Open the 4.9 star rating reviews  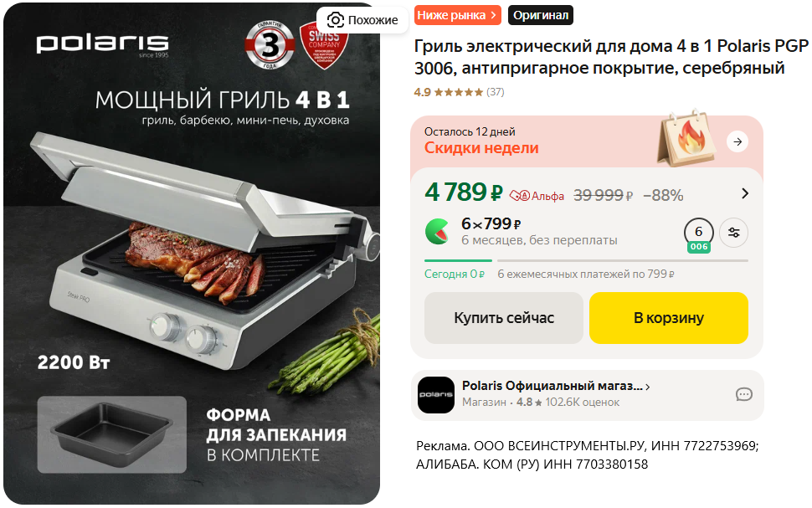[459, 92]
